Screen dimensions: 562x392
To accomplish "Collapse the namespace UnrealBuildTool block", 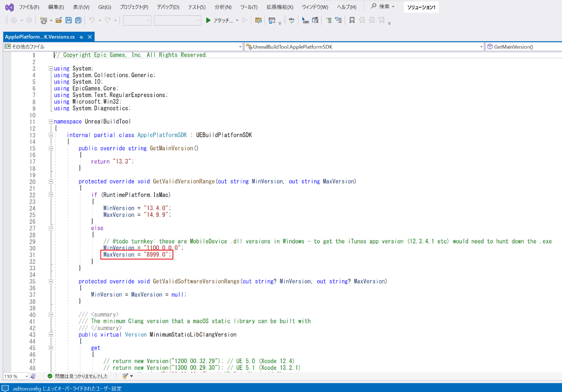I will coord(51,122).
